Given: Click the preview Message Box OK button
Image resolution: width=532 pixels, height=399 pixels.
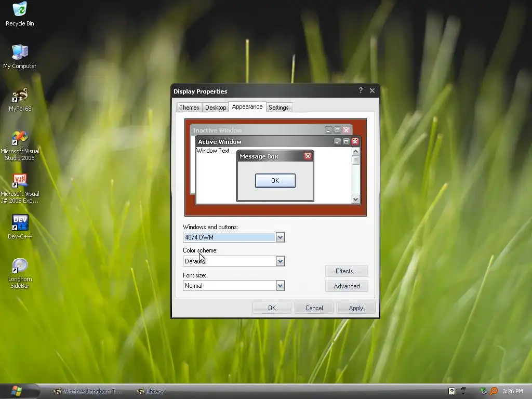Looking at the screenshot, I should (275, 180).
